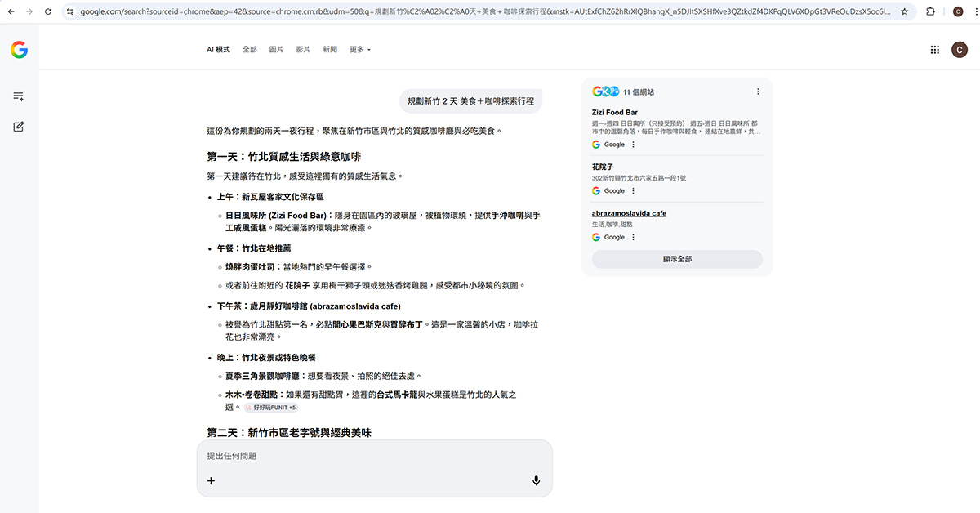Switch to the 圖片 search tab
The width and height of the screenshot is (980, 513).
point(275,49)
